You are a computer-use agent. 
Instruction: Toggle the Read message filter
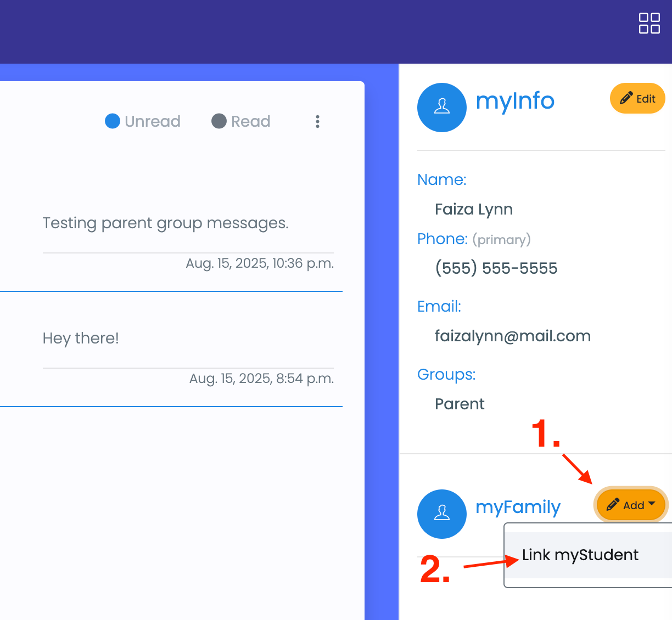(x=240, y=121)
